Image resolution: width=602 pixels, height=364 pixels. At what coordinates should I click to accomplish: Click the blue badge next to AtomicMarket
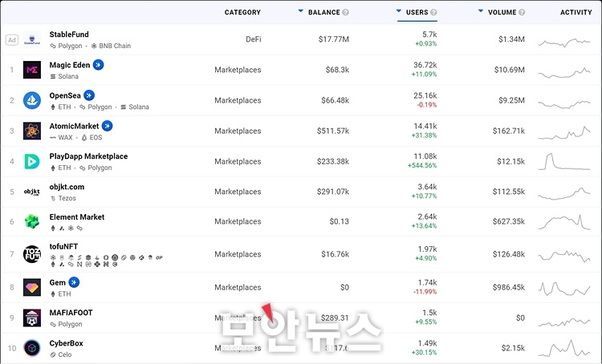107,126
